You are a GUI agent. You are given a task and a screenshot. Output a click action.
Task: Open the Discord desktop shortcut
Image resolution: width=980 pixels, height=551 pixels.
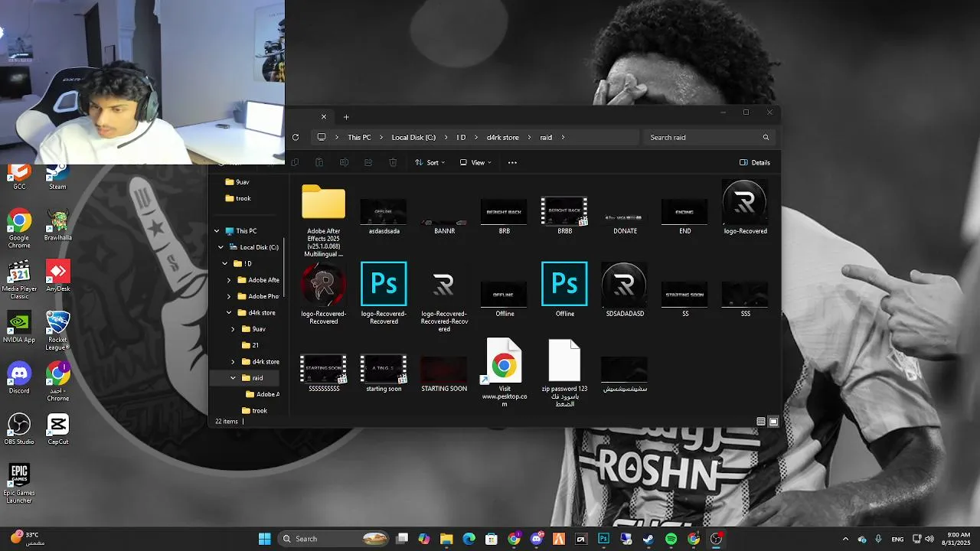19,378
